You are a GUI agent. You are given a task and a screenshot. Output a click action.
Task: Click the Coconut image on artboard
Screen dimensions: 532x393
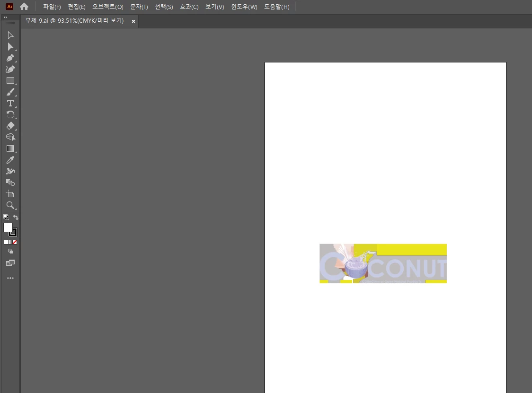(x=383, y=263)
